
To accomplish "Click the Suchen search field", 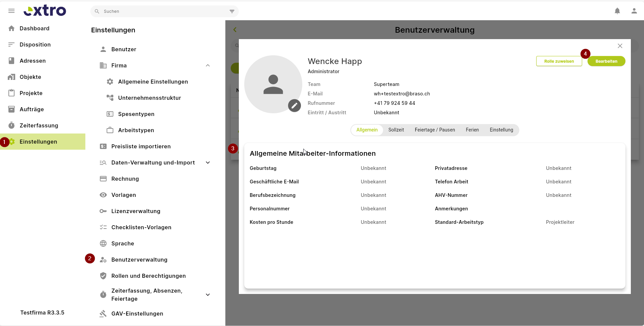I will click(x=165, y=11).
